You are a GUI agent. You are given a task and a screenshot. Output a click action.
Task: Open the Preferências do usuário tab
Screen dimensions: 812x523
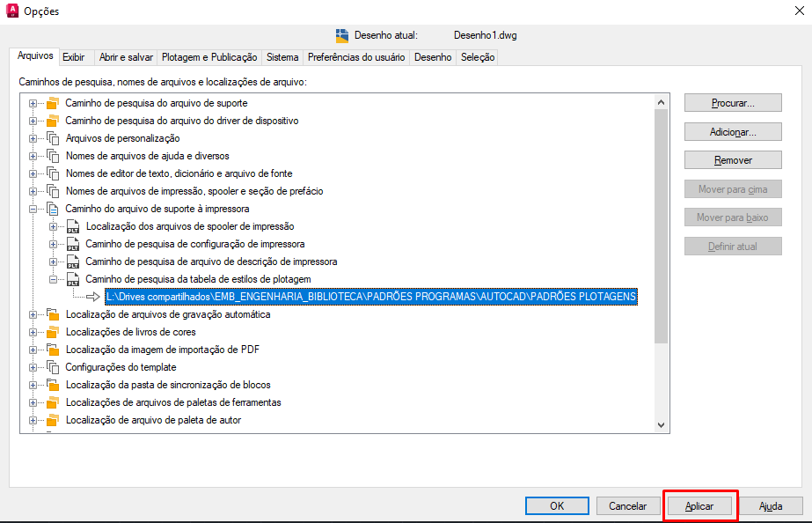point(356,57)
